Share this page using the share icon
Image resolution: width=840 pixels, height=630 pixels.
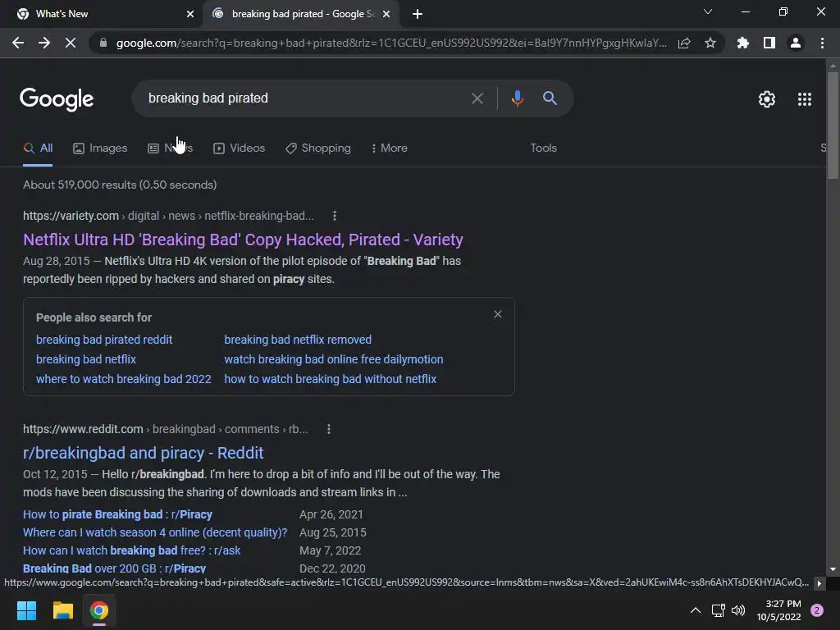pos(684,43)
